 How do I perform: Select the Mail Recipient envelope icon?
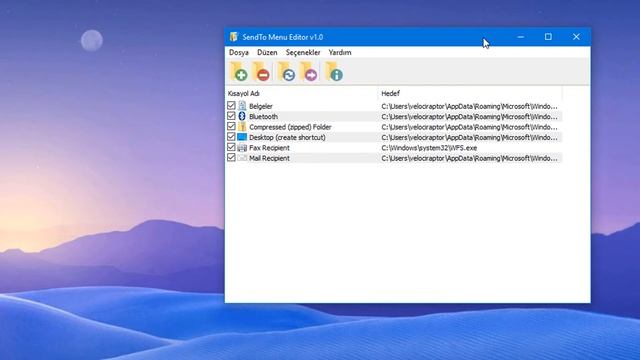(242, 158)
